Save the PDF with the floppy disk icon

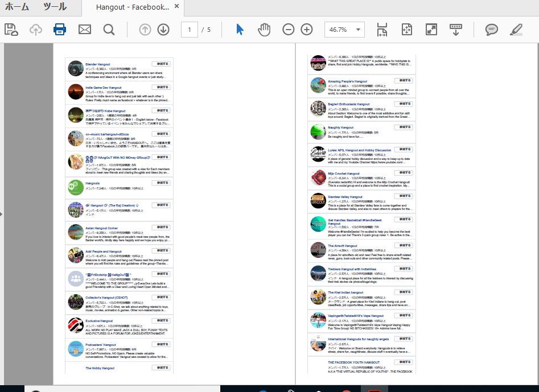(11, 30)
